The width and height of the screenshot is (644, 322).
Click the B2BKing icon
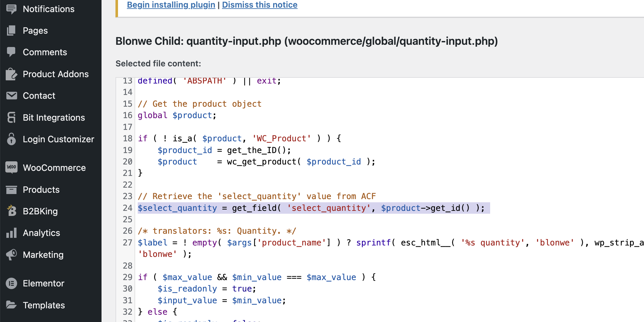(11, 211)
